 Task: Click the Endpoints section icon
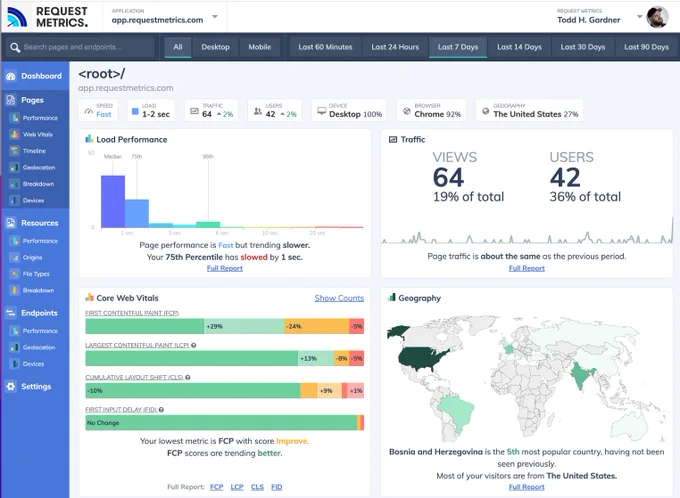click(11, 313)
